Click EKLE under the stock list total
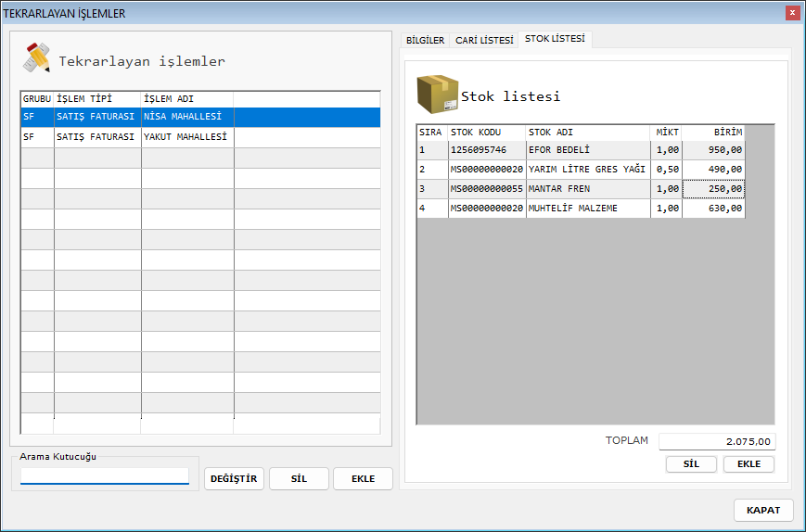Viewport: 806px width, 532px height. pyautogui.click(x=748, y=464)
